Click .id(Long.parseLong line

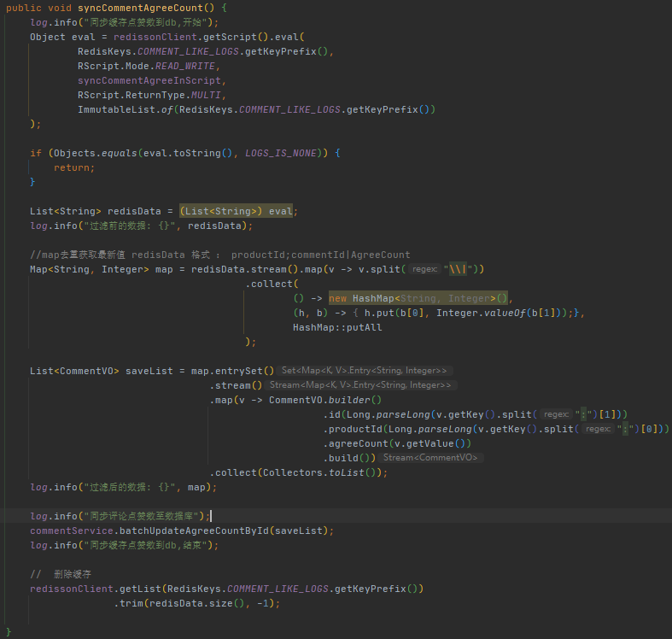tap(476, 414)
